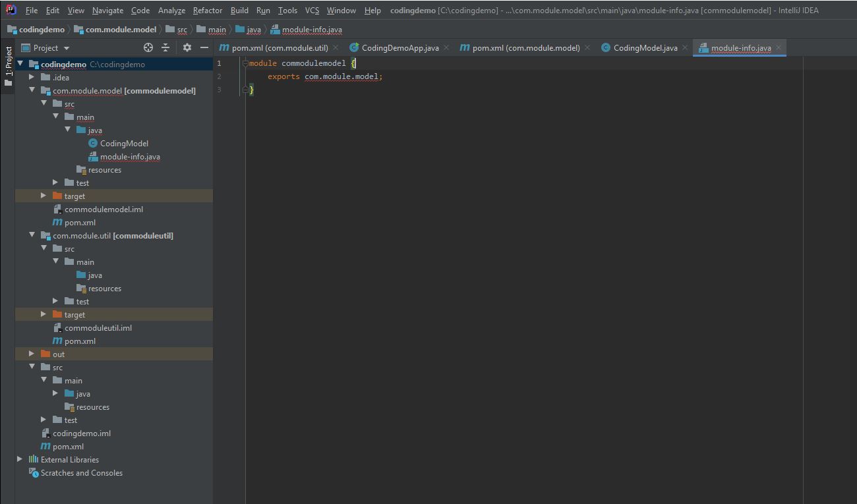Click the 'exports com.module.model;' code line
This screenshot has height=504, width=857.
[x=325, y=76]
